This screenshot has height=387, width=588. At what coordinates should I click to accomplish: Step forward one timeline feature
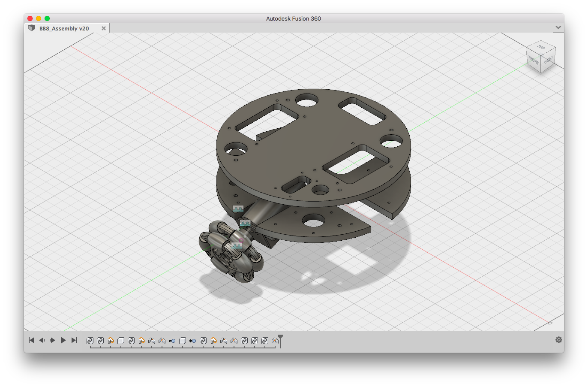coord(52,340)
